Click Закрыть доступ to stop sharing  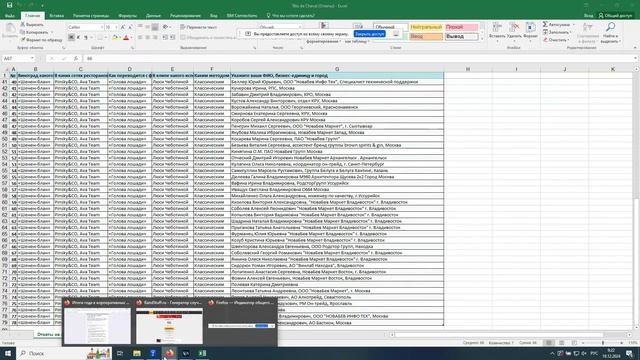369,34
